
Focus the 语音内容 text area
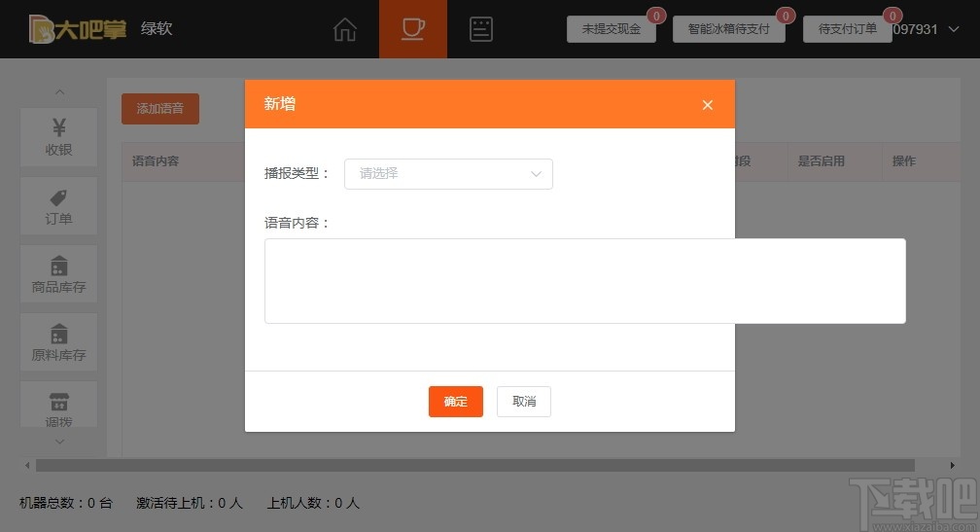pyautogui.click(x=585, y=281)
